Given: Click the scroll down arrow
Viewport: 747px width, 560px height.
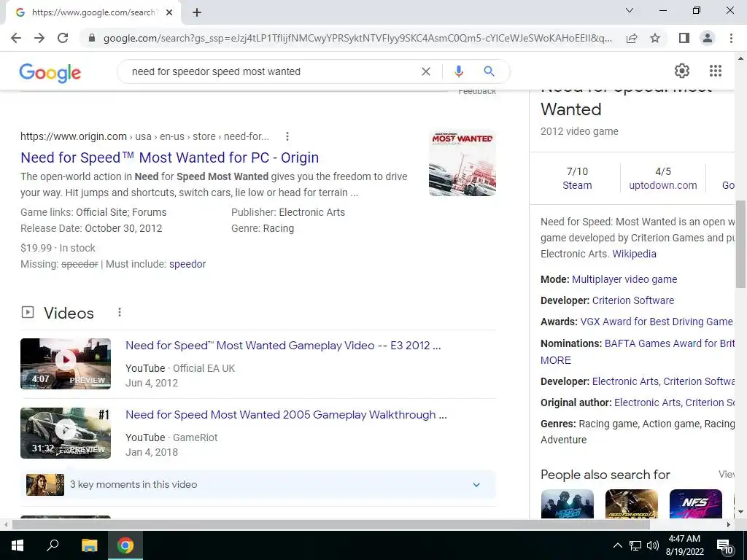Looking at the screenshot, I should click(x=740, y=512).
